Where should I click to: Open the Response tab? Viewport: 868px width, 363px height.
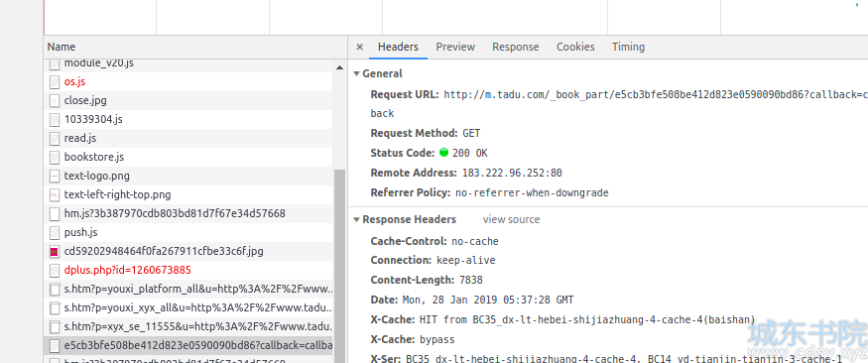click(x=516, y=47)
